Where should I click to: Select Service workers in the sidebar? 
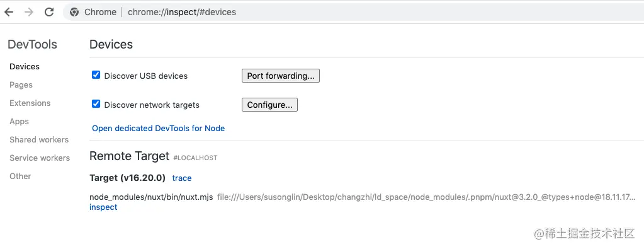40,158
